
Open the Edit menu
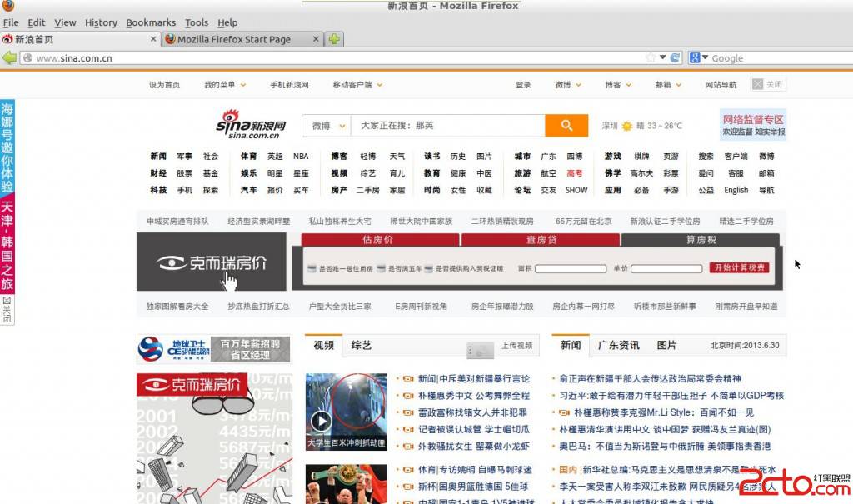37,22
